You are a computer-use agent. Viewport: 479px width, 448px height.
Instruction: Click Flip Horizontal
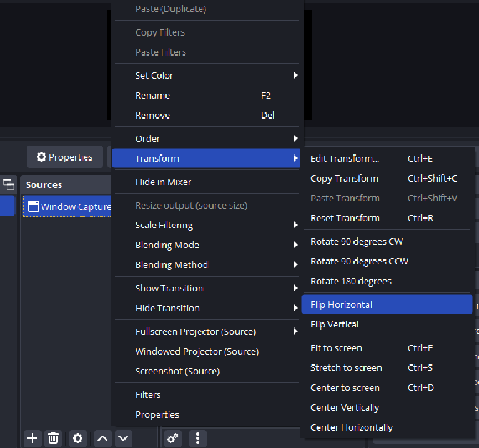(387, 304)
